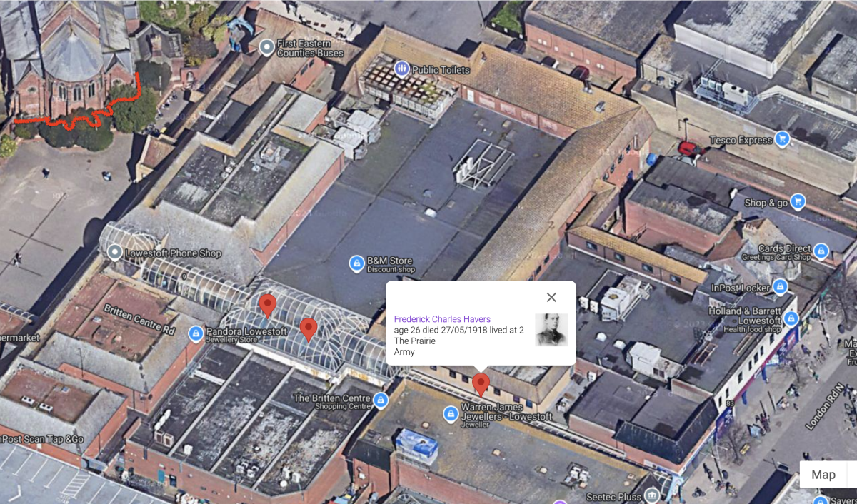Open the Pandora Lowestoft jewellery marker
857x504 pixels.
196,333
